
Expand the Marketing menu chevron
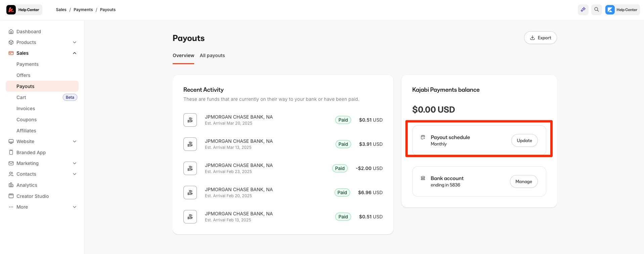[x=75, y=163]
